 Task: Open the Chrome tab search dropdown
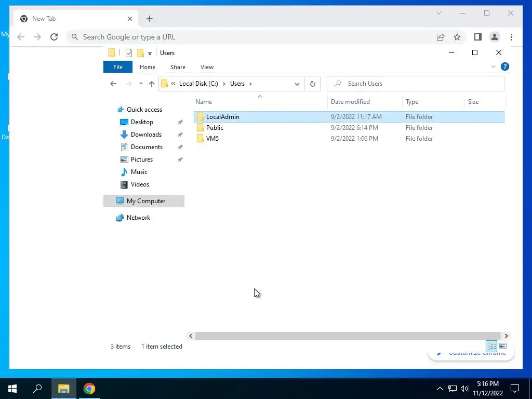coord(438,13)
